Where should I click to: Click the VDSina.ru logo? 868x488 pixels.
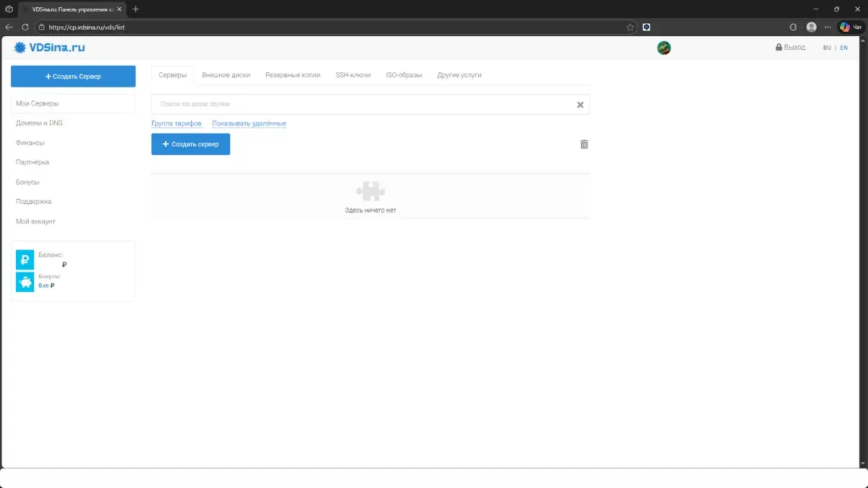pyautogui.click(x=49, y=48)
